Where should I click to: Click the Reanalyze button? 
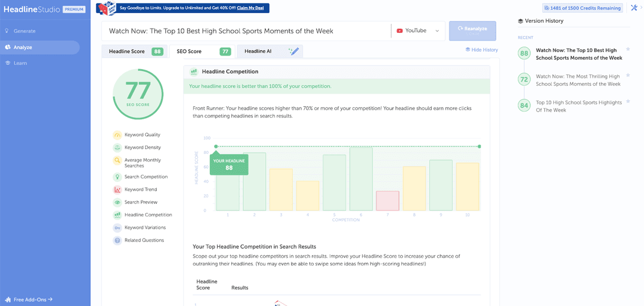coord(472,30)
